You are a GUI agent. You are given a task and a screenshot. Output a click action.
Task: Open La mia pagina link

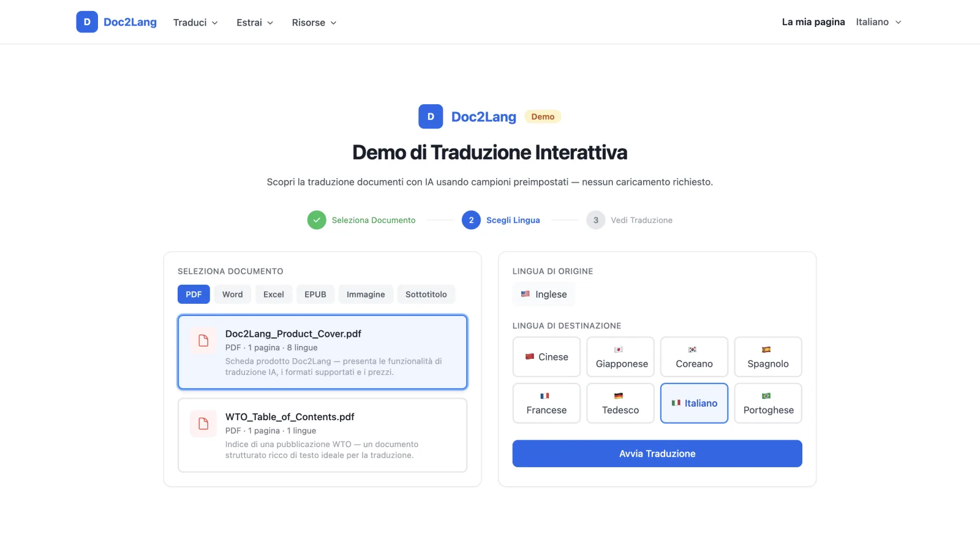point(813,22)
